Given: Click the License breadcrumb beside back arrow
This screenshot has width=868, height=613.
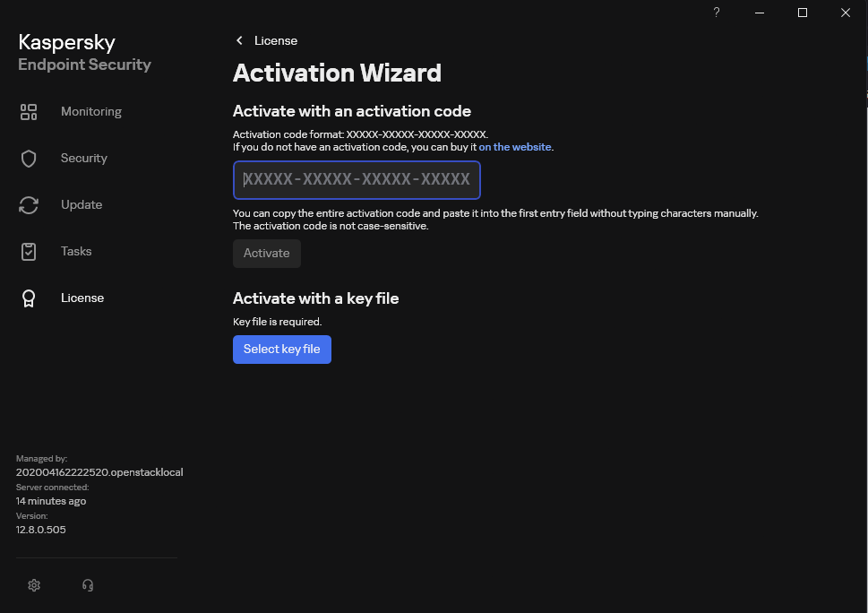Looking at the screenshot, I should click(276, 40).
